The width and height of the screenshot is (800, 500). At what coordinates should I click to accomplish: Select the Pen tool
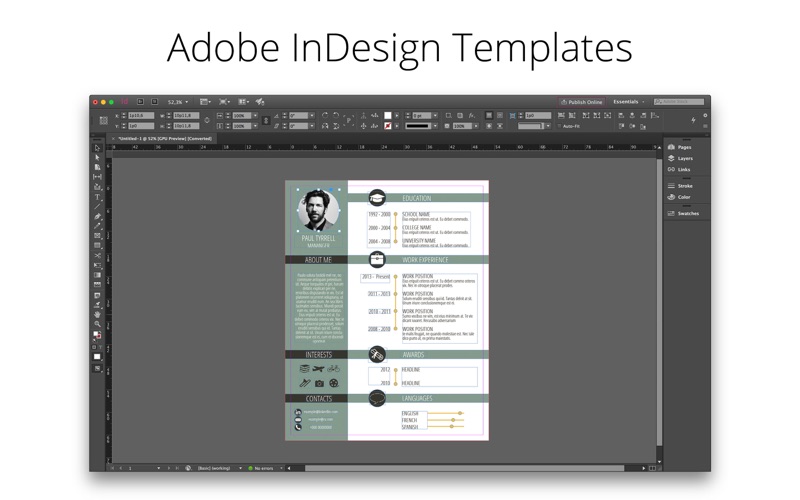(97, 216)
